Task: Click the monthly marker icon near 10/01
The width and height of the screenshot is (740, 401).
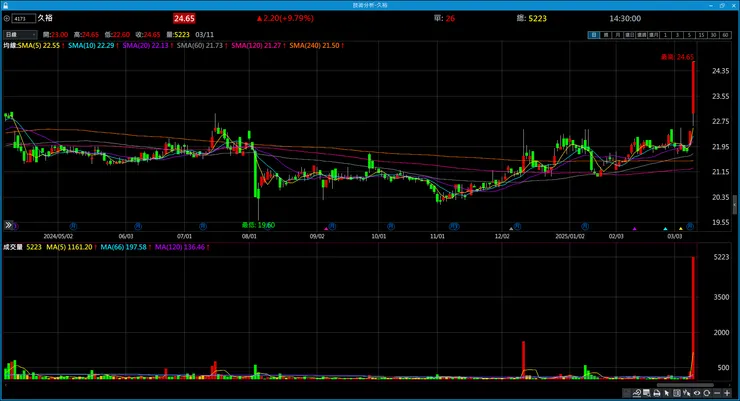Action: [x=390, y=226]
